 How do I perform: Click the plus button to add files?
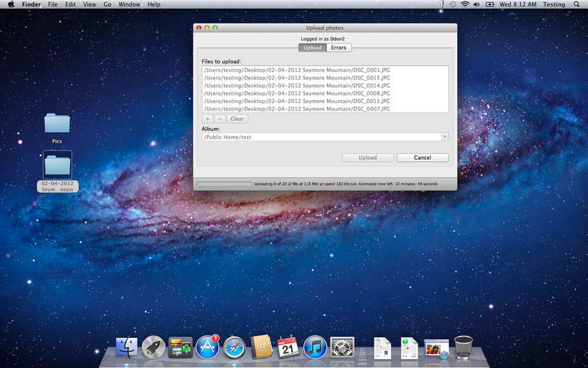coord(207,118)
